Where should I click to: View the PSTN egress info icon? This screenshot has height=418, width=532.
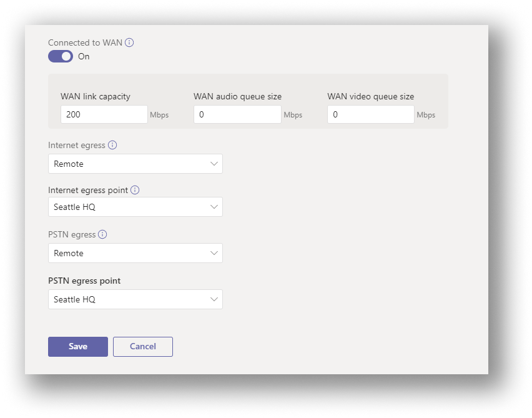coord(102,234)
